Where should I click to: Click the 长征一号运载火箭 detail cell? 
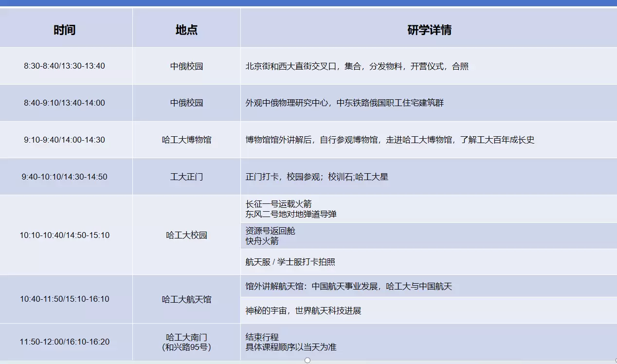coord(429,209)
